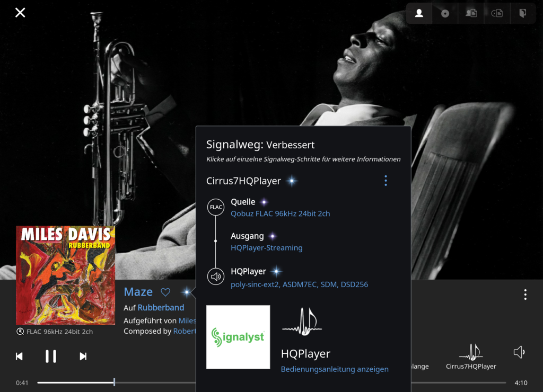Click the Bedienungsanleitung anzeigen link
The height and width of the screenshot is (392, 543).
(x=335, y=369)
